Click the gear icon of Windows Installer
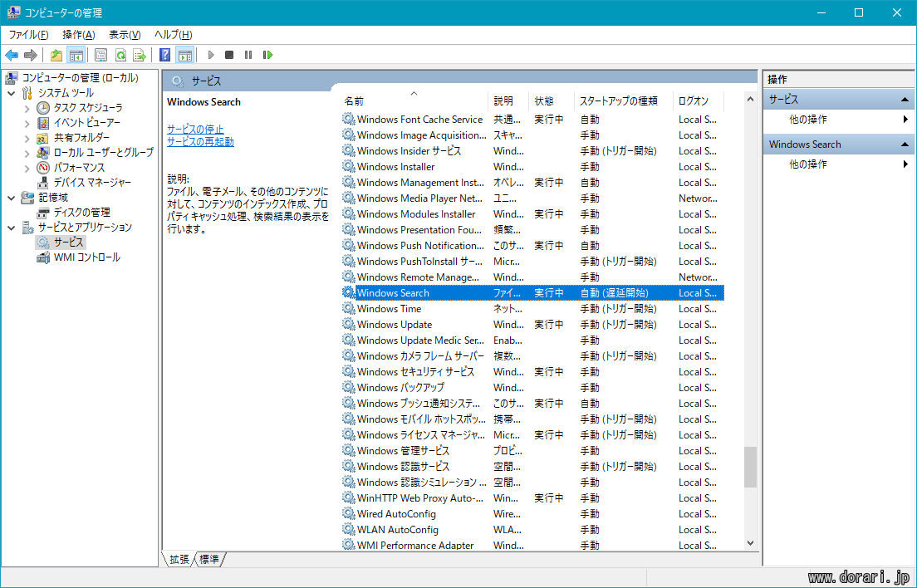The width and height of the screenshot is (917, 588). pyautogui.click(x=349, y=167)
